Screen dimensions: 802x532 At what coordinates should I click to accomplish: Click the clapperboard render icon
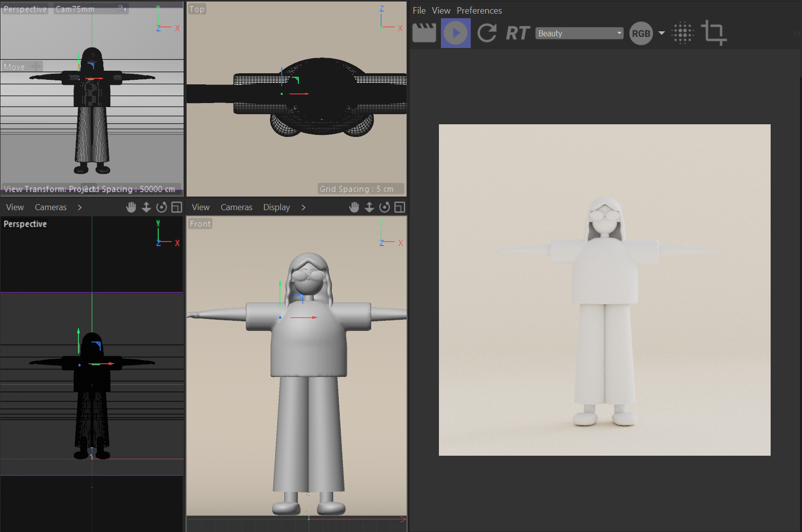(x=424, y=33)
